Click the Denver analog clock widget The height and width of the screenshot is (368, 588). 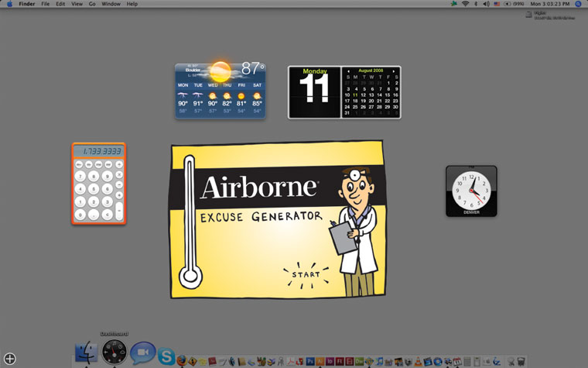[471, 191]
